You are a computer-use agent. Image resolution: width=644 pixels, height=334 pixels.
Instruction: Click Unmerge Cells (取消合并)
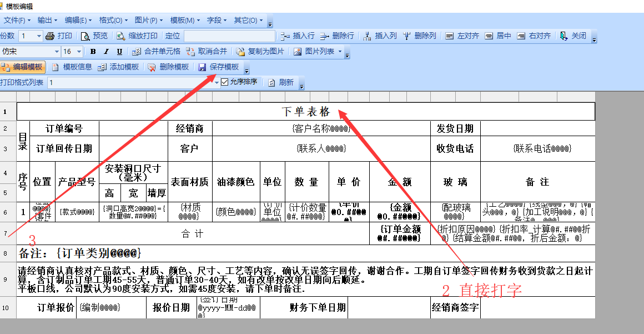point(207,51)
